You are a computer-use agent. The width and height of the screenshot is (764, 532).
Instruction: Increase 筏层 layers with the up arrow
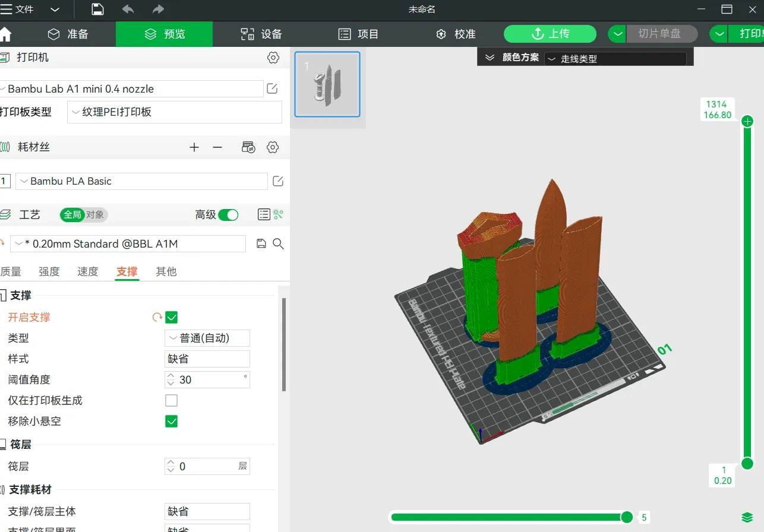[171, 462]
